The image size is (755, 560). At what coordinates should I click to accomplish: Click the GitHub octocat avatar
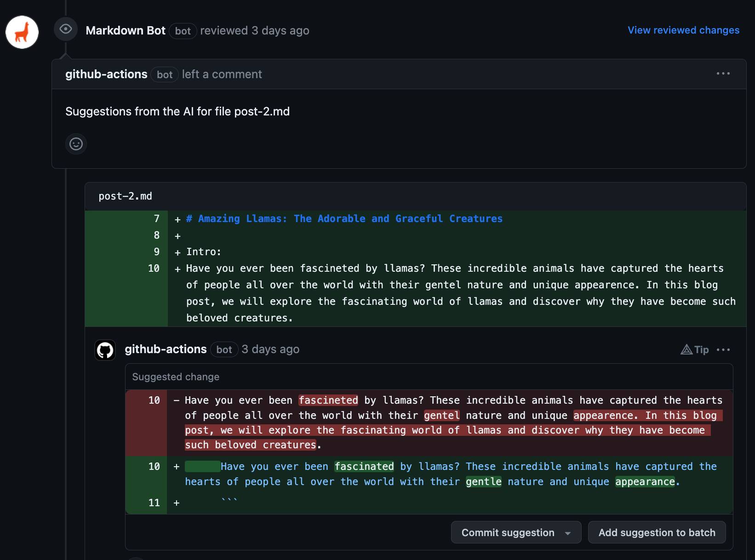[x=105, y=350]
